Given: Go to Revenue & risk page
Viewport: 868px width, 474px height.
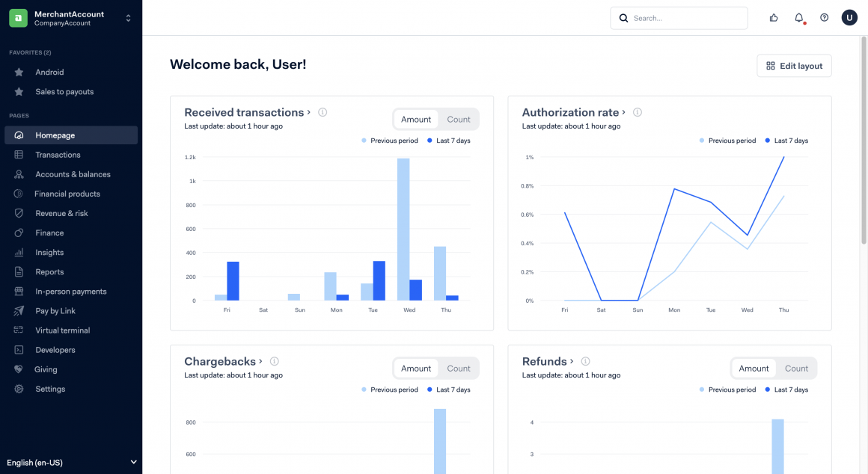Looking at the screenshot, I should click(61, 213).
